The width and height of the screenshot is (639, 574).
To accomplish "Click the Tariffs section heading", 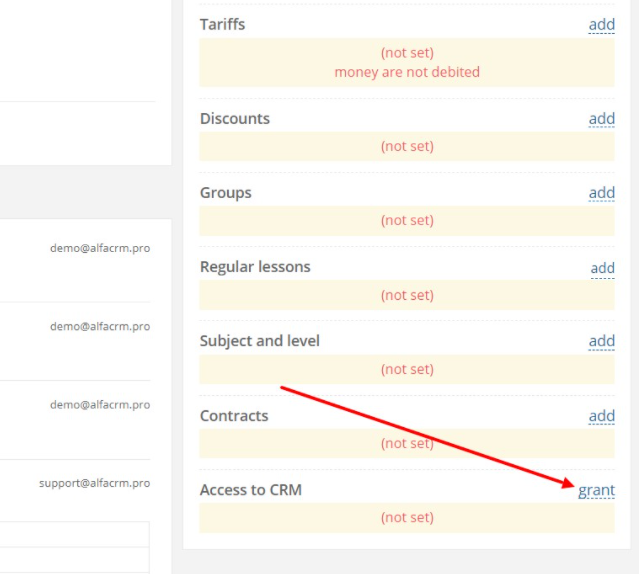I will pos(223,24).
